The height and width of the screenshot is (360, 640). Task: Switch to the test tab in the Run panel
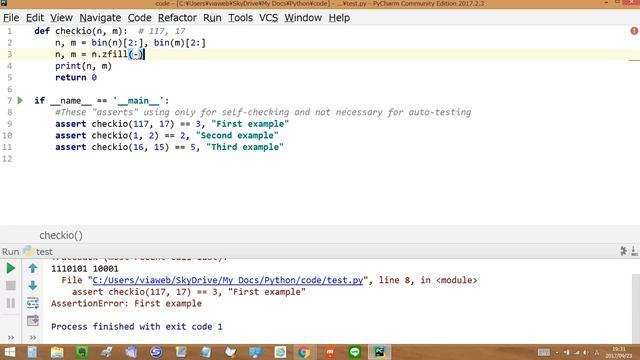click(38, 251)
